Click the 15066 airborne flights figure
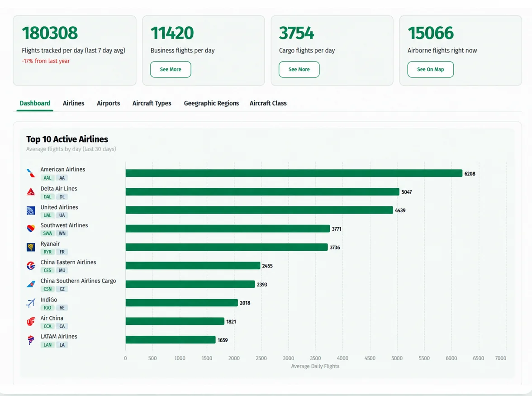Viewport: 532px width, 396px height. (431, 33)
